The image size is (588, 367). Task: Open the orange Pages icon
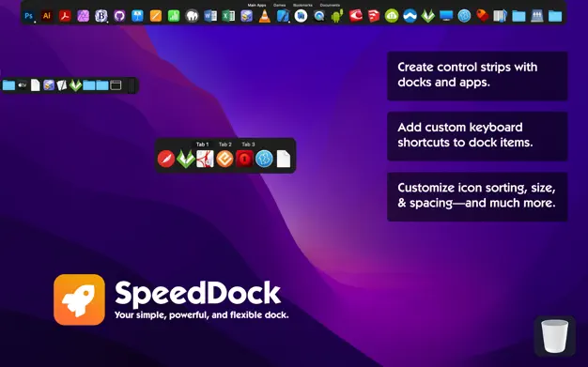tap(156, 16)
